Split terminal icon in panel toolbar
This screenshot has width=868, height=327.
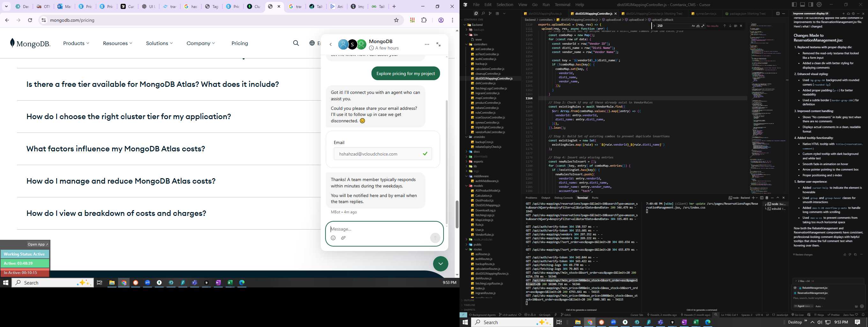point(761,198)
